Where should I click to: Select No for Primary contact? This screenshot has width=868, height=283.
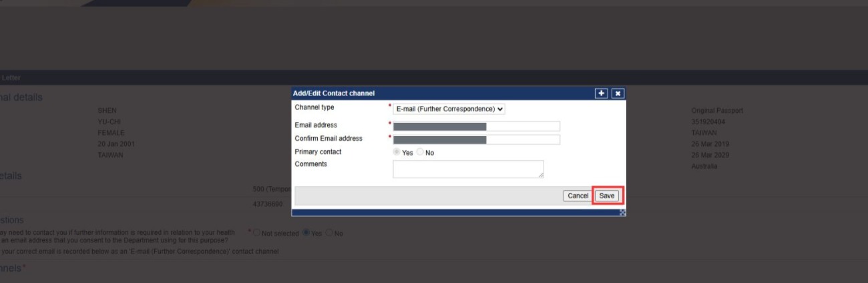tap(420, 152)
